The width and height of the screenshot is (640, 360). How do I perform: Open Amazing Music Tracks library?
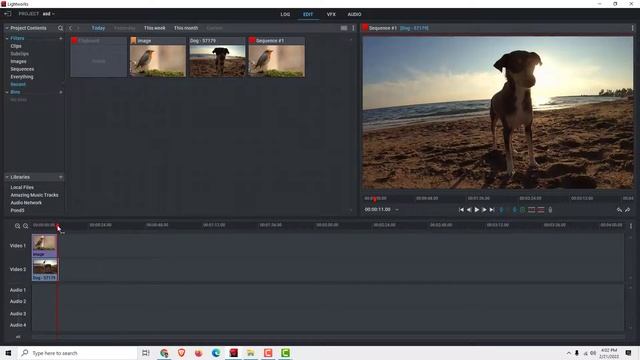(34, 195)
